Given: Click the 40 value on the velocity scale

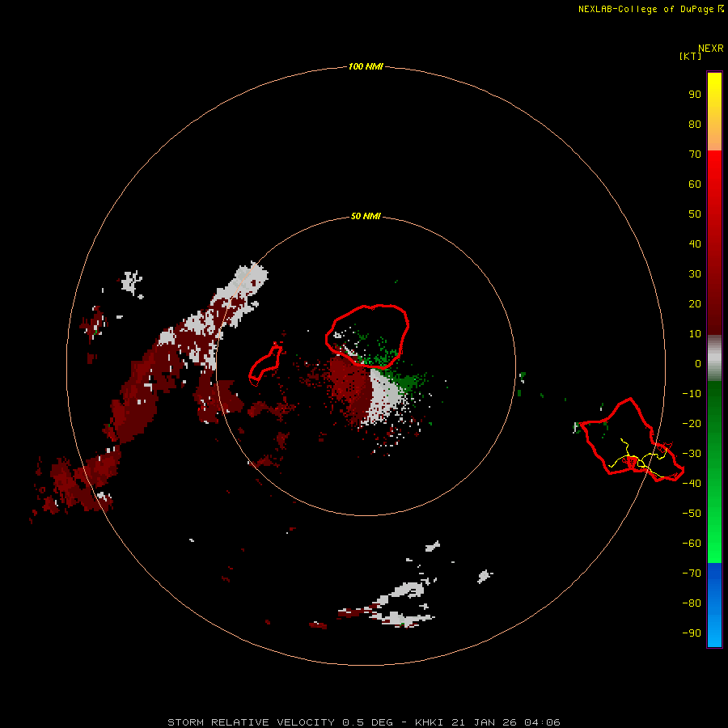Looking at the screenshot, I should 695,243.
